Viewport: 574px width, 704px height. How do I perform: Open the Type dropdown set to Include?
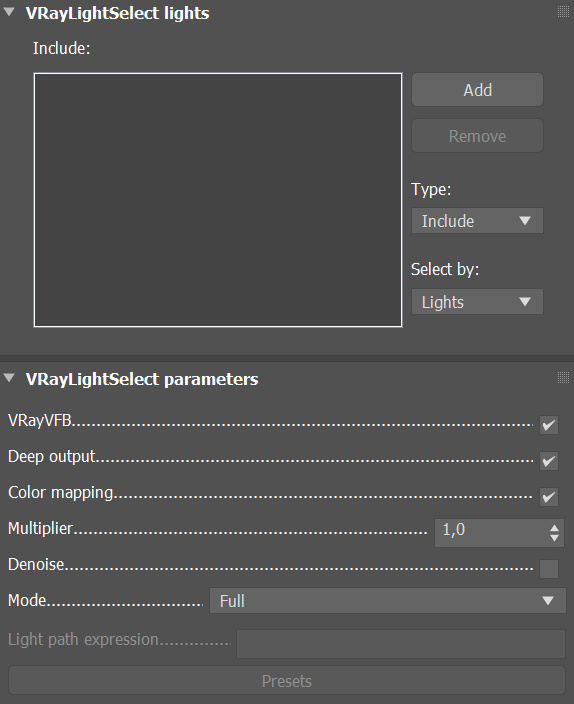tap(477, 220)
